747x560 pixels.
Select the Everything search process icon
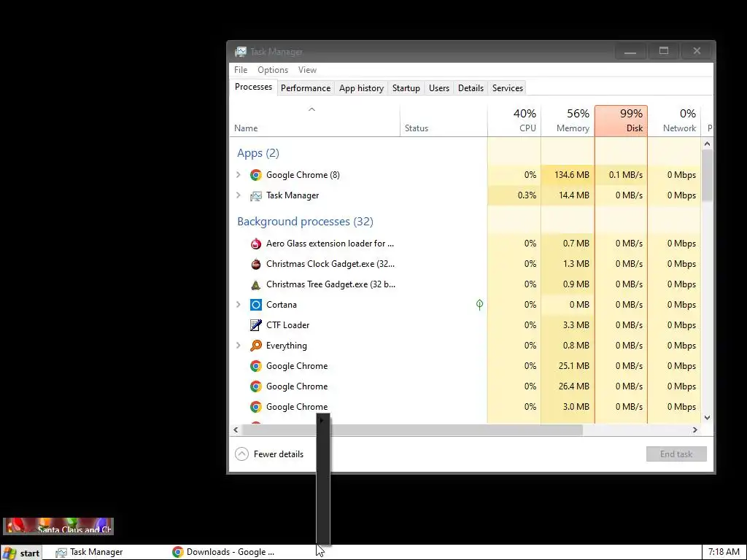[256, 346]
